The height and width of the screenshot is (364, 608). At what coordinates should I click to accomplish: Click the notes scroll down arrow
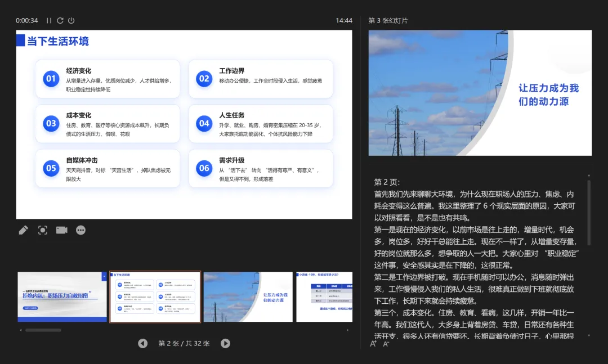[x=589, y=336]
